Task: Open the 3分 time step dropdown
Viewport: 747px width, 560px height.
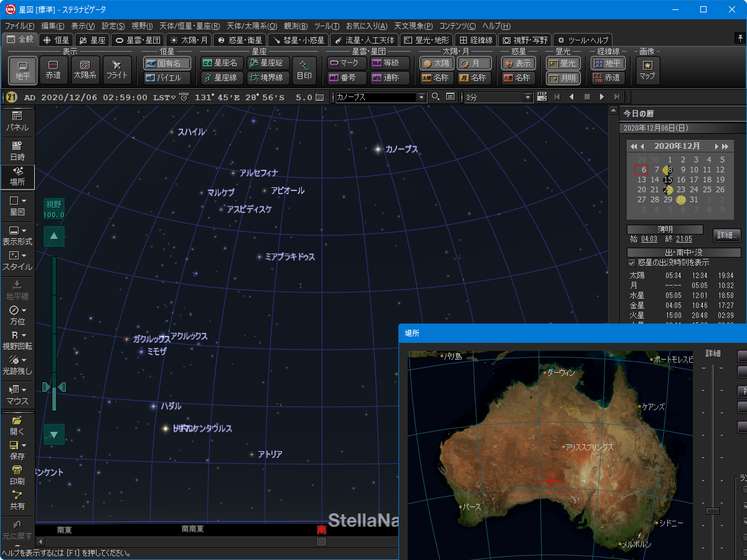Action: [x=529, y=97]
